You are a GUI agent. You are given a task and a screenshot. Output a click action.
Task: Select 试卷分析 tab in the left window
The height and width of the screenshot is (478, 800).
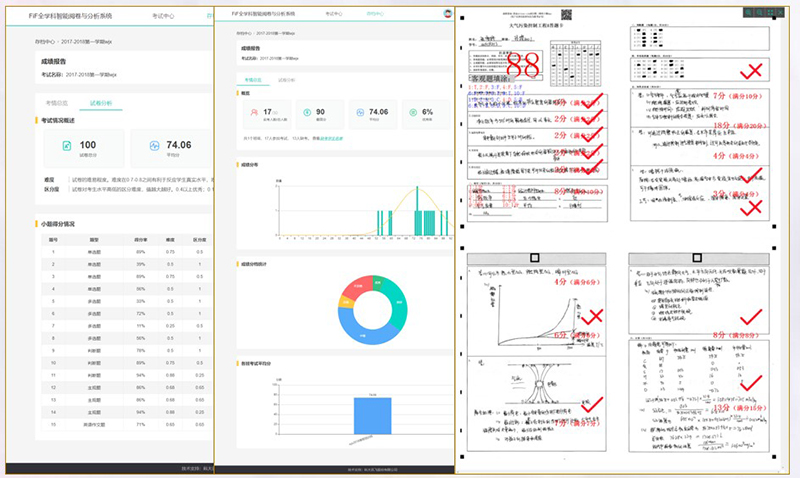click(101, 103)
